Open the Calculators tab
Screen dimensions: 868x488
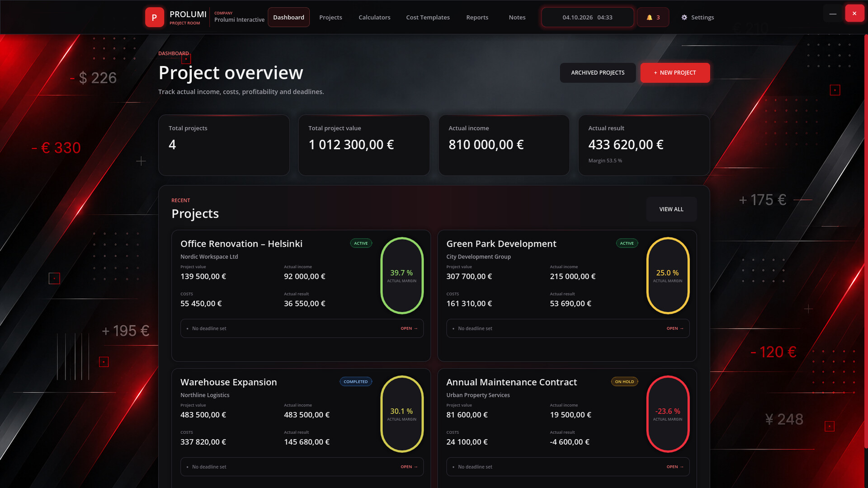point(374,17)
